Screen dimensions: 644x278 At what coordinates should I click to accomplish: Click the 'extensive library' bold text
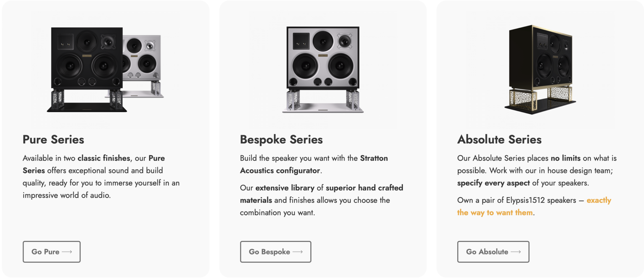tap(285, 188)
